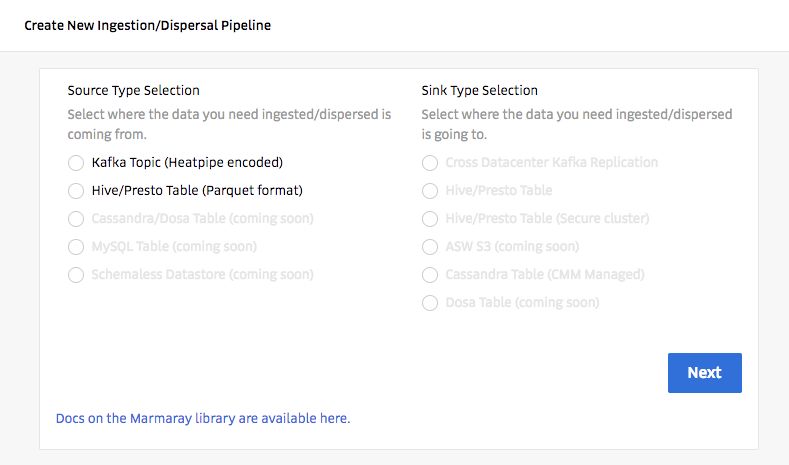789x465 pixels.
Task: Select the Dosa Table sink radio button
Action: (430, 303)
